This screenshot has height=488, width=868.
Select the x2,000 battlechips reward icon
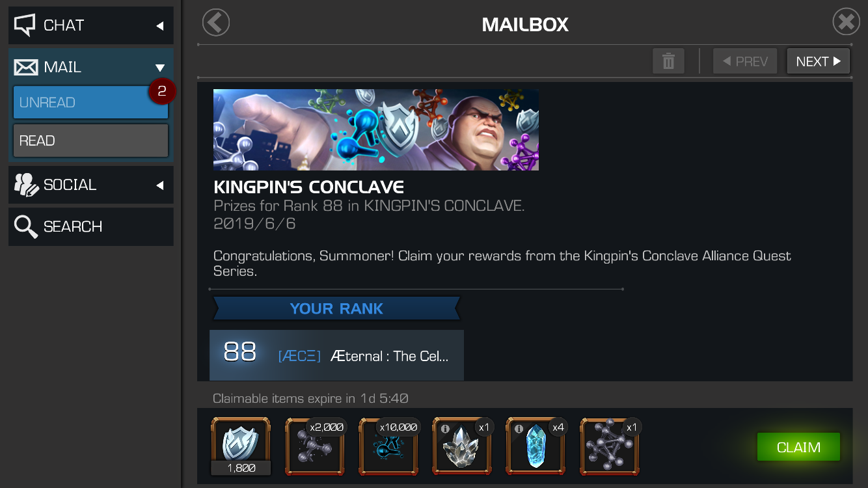315,446
